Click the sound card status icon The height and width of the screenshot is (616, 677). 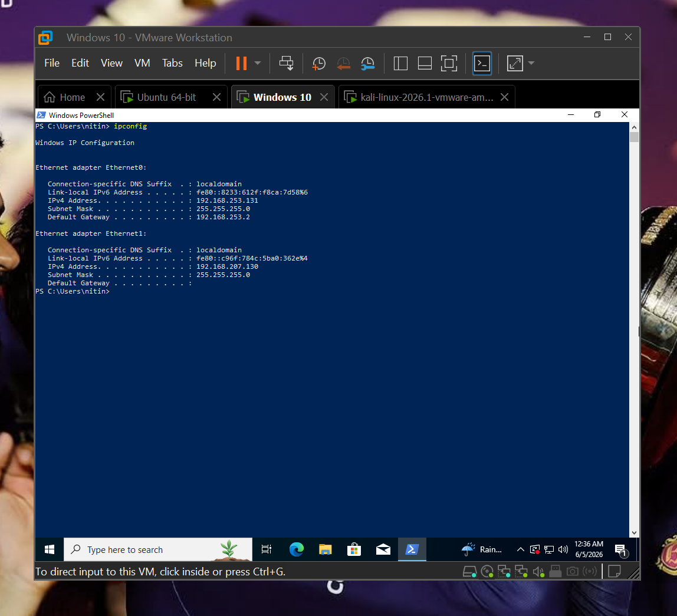[538, 572]
